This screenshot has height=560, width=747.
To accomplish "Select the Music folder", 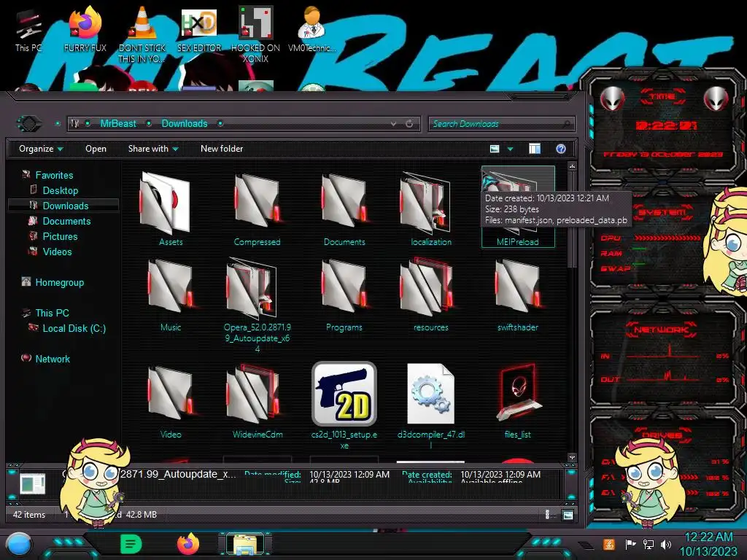I will 171,295.
